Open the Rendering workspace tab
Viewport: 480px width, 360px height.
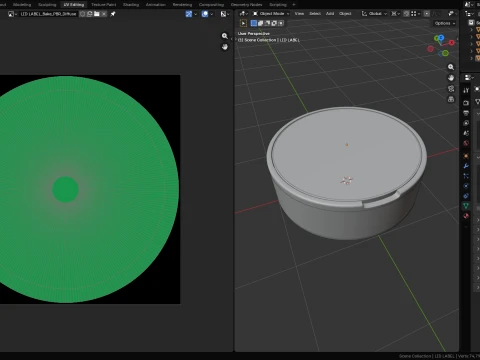coord(182,5)
